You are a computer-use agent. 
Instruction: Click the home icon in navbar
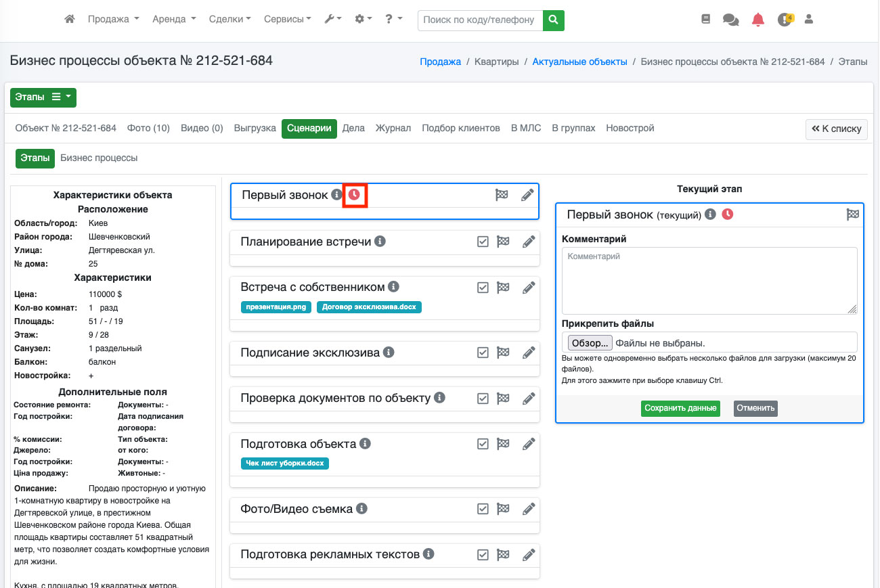[x=69, y=20]
